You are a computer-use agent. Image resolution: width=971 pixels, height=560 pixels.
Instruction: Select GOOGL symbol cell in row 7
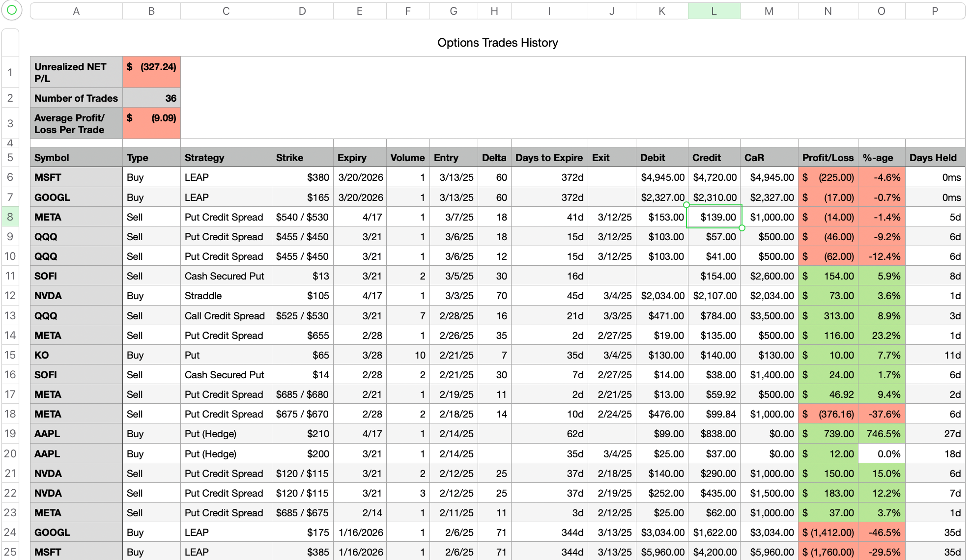76,197
